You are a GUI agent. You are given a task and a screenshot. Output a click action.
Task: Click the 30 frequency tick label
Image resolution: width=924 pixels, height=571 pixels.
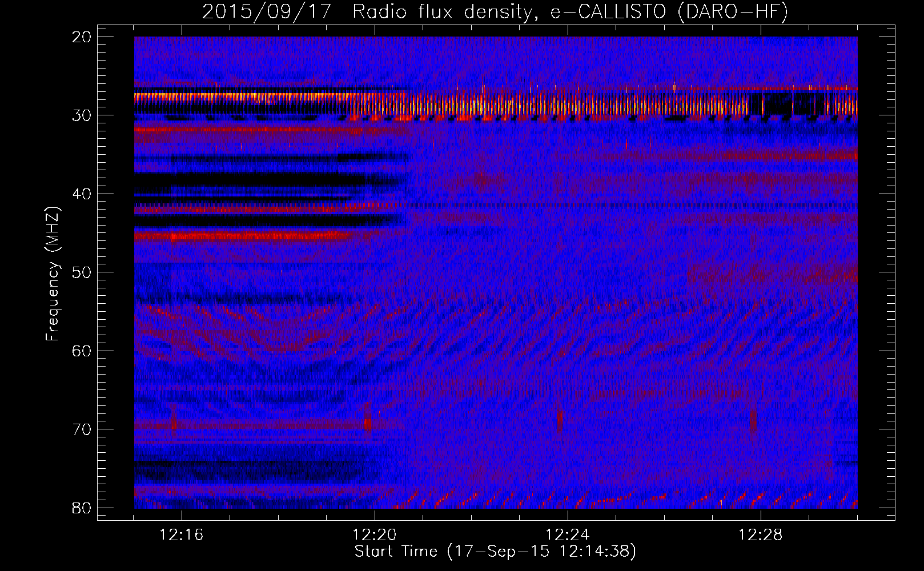[82, 115]
